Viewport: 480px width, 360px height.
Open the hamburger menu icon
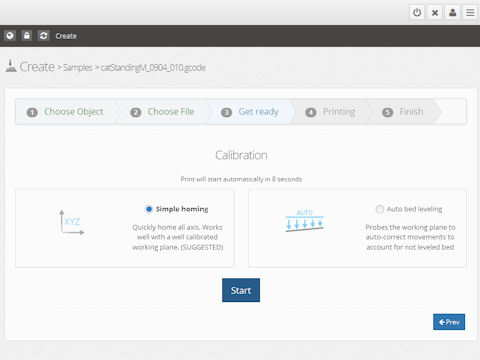[470, 13]
